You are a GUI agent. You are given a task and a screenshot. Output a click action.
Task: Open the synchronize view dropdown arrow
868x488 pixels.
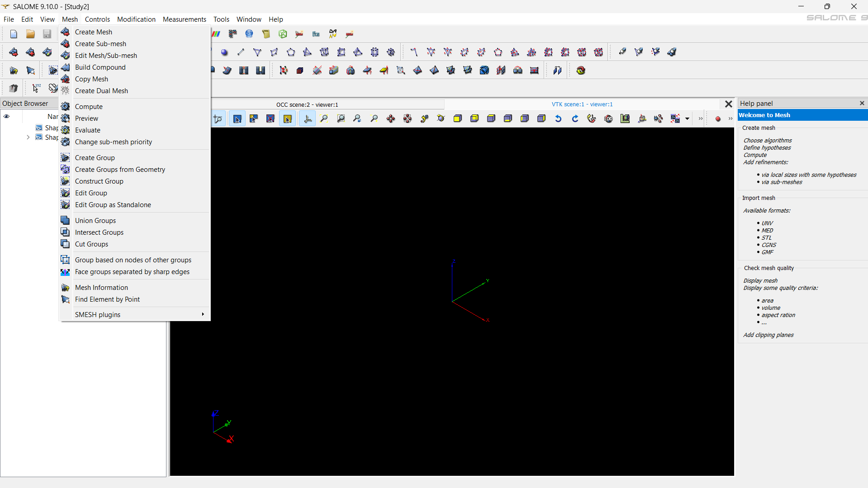tap(687, 119)
